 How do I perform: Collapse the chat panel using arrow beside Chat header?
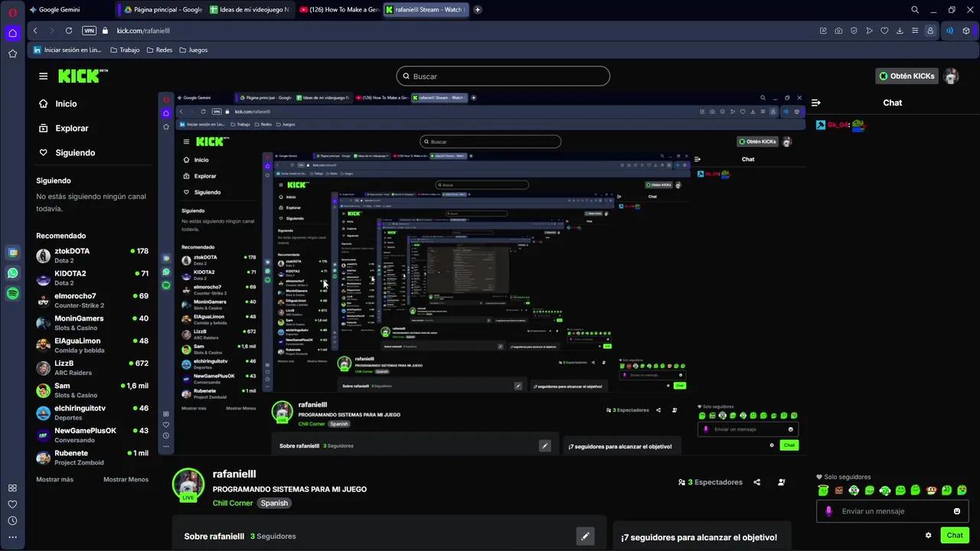tap(816, 103)
